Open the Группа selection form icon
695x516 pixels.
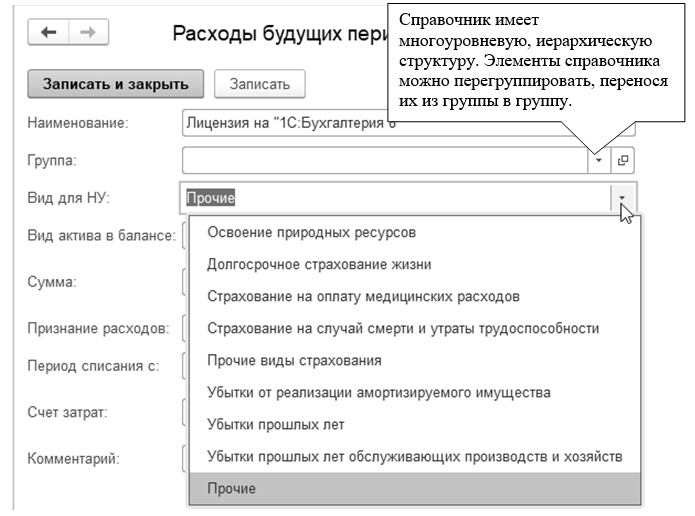coord(621,160)
